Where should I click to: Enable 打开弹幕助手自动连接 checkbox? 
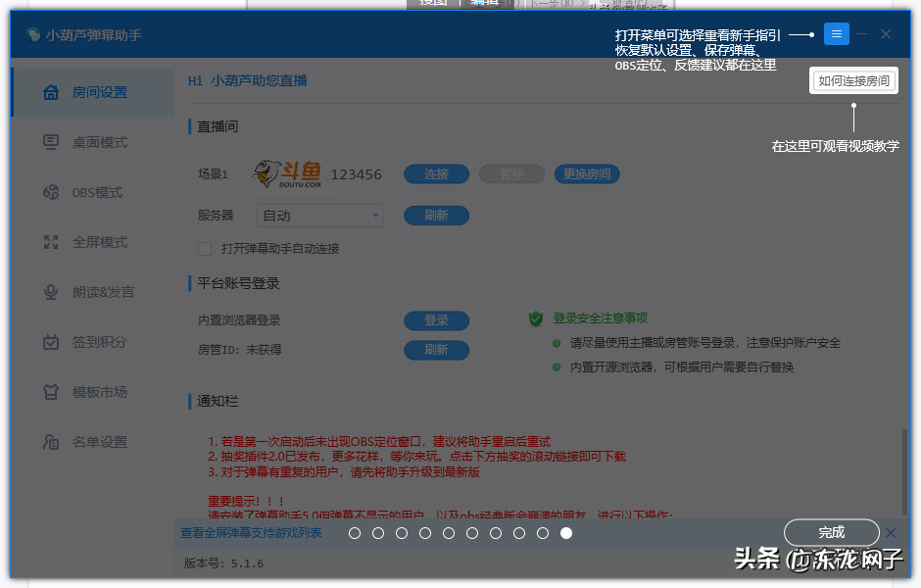204,249
